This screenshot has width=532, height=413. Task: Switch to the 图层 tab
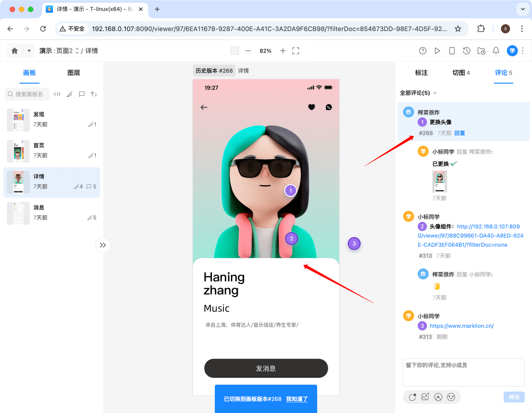[73, 73]
